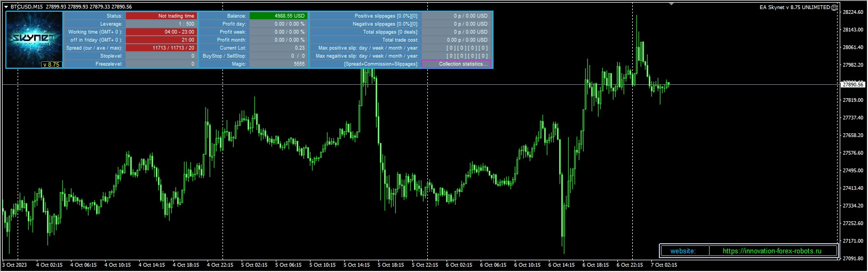Screen dimensions: 868x272
Task: Click the current price label 27890.56
Action: click(x=853, y=84)
